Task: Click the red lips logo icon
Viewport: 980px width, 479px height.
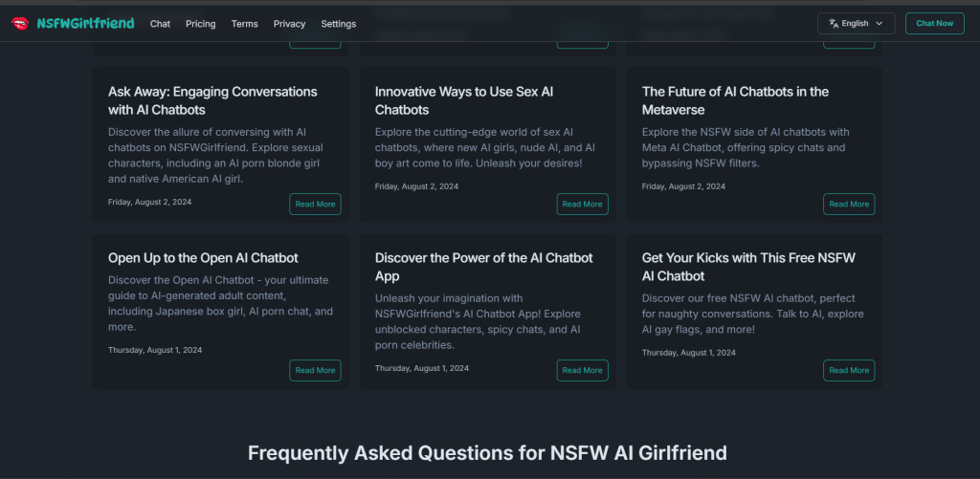Action: [x=20, y=23]
